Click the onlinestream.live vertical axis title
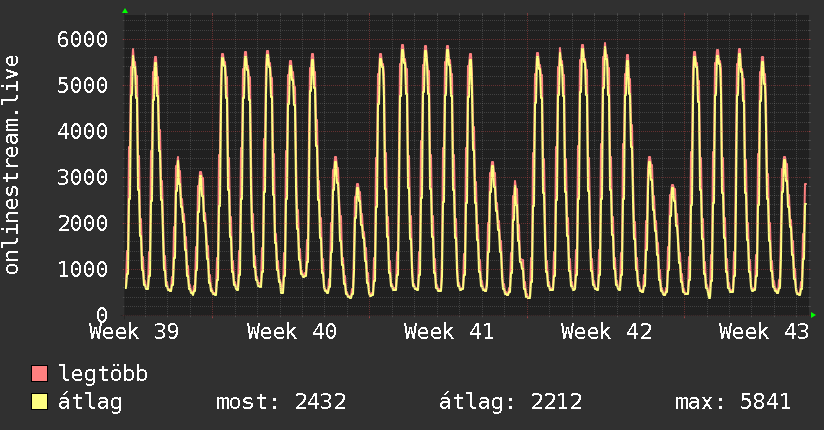Screen dimensions: 824x430 coord(11,165)
